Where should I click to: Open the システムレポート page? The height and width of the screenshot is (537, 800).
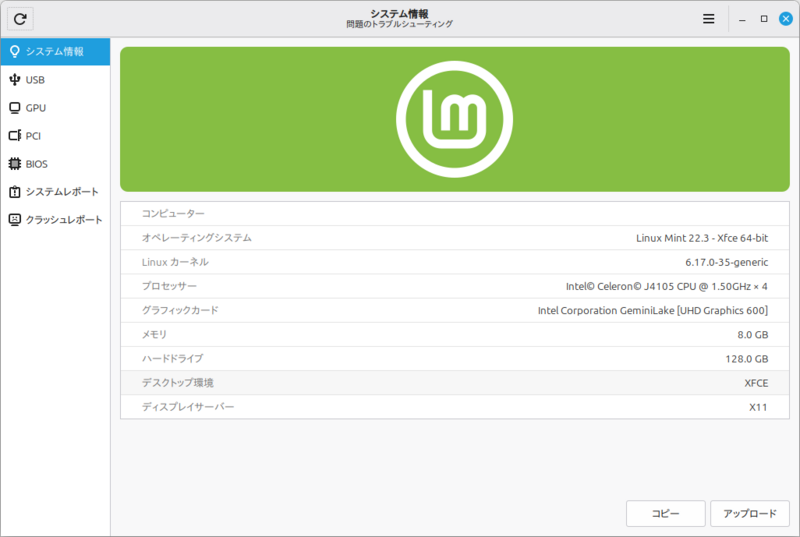[x=55, y=192]
